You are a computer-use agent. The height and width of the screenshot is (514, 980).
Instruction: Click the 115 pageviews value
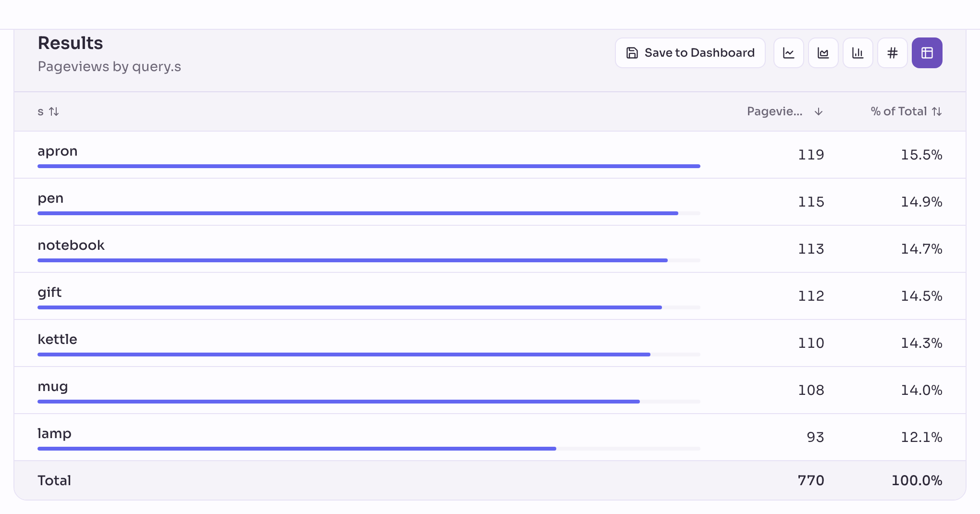811,202
